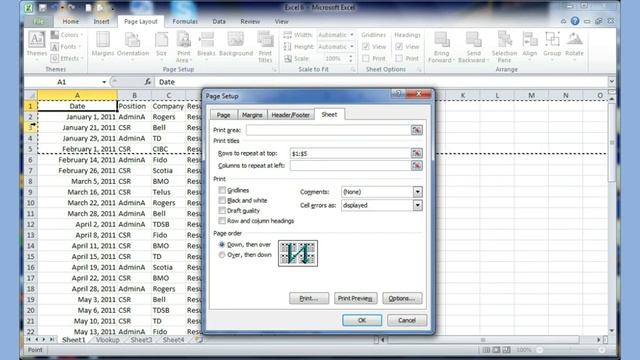Open the Selection Pane icon
640x360 pixels.
click(x=504, y=40)
